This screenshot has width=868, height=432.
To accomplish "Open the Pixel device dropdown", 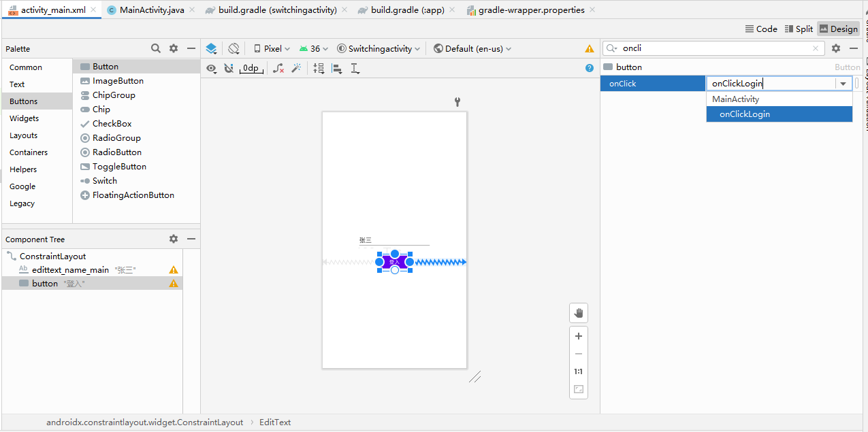I will pyautogui.click(x=272, y=49).
